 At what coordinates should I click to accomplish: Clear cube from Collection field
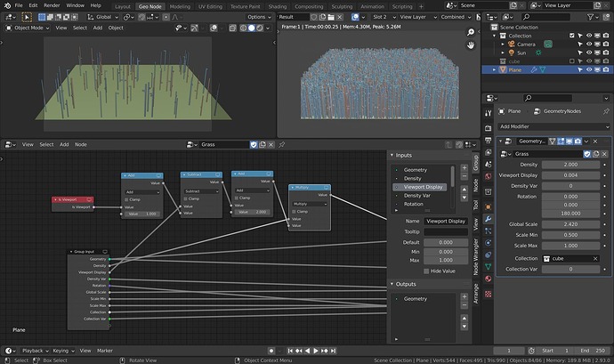[595, 259]
